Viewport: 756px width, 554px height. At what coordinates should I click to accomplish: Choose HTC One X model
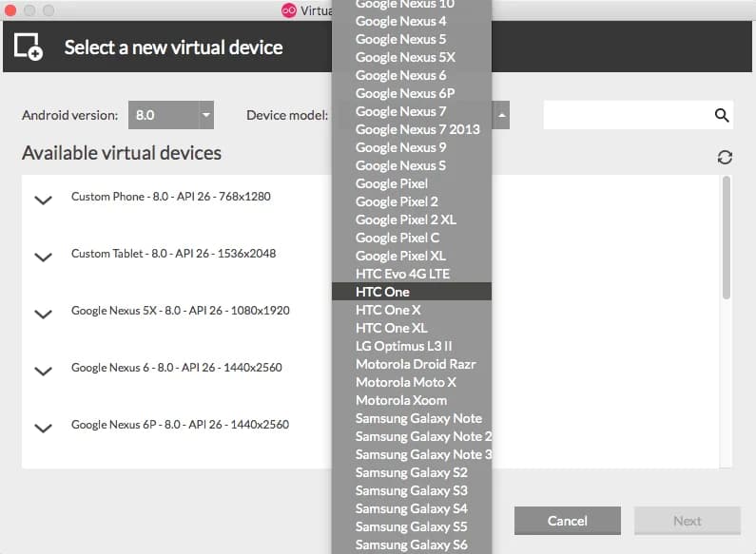coord(412,310)
